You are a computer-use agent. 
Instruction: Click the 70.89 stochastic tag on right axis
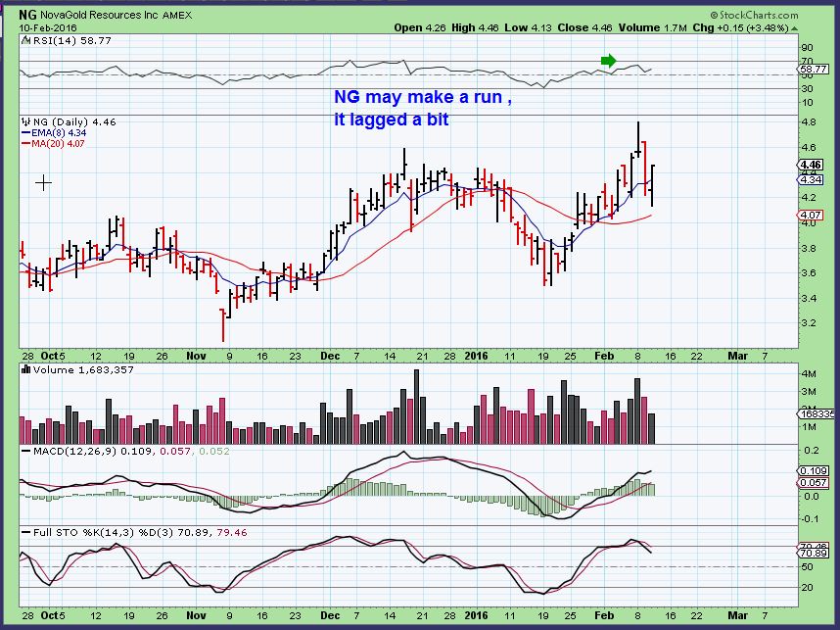(x=814, y=553)
